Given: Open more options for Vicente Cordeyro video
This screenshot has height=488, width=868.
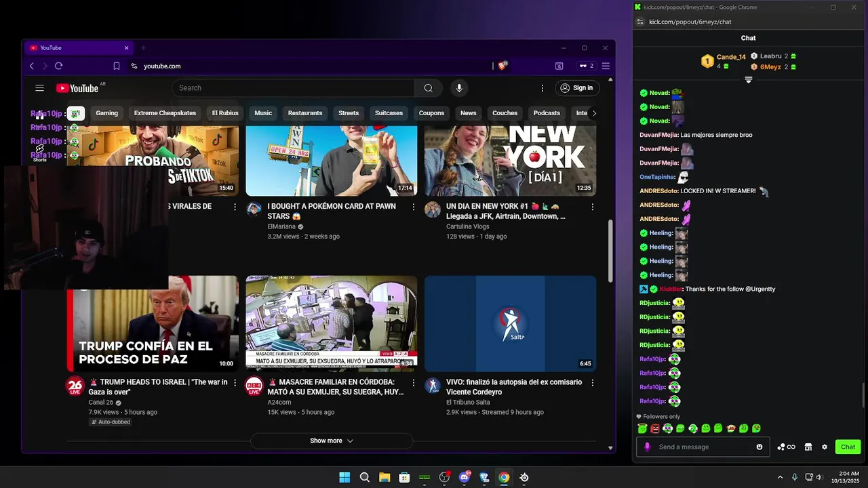Looking at the screenshot, I should [x=593, y=383].
